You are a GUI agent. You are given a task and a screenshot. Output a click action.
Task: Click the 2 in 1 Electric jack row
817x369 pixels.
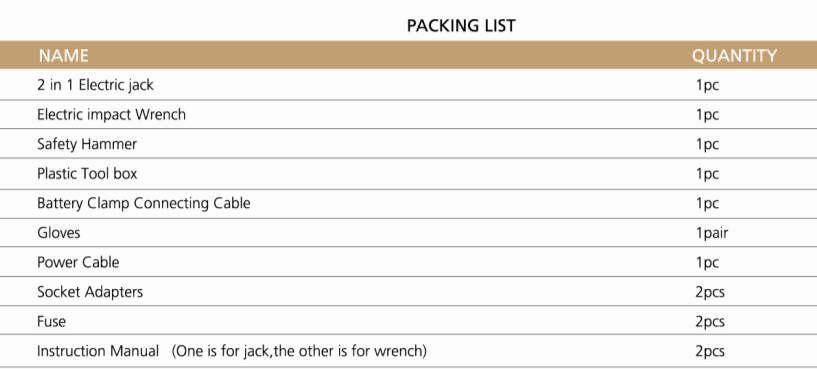408,85
